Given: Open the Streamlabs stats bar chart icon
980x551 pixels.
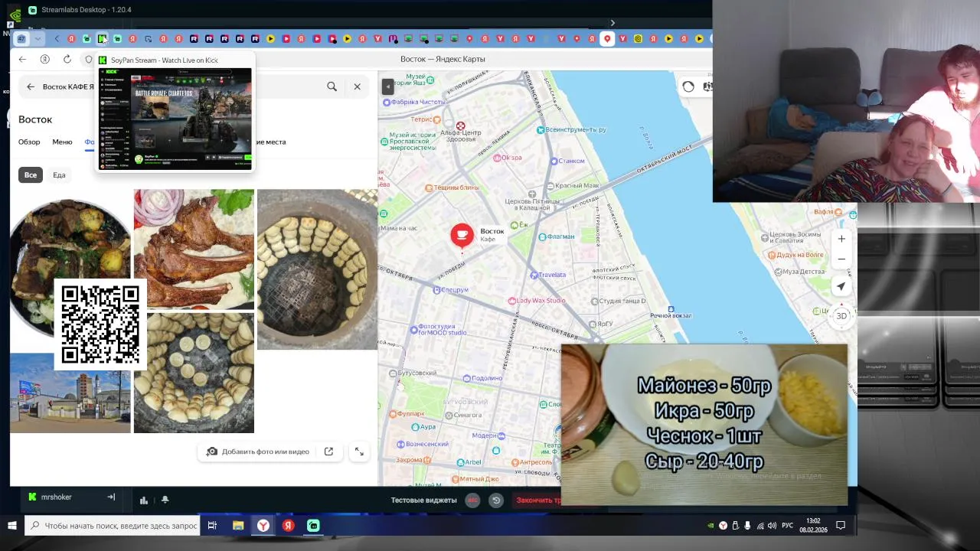Looking at the screenshot, I should pyautogui.click(x=143, y=500).
